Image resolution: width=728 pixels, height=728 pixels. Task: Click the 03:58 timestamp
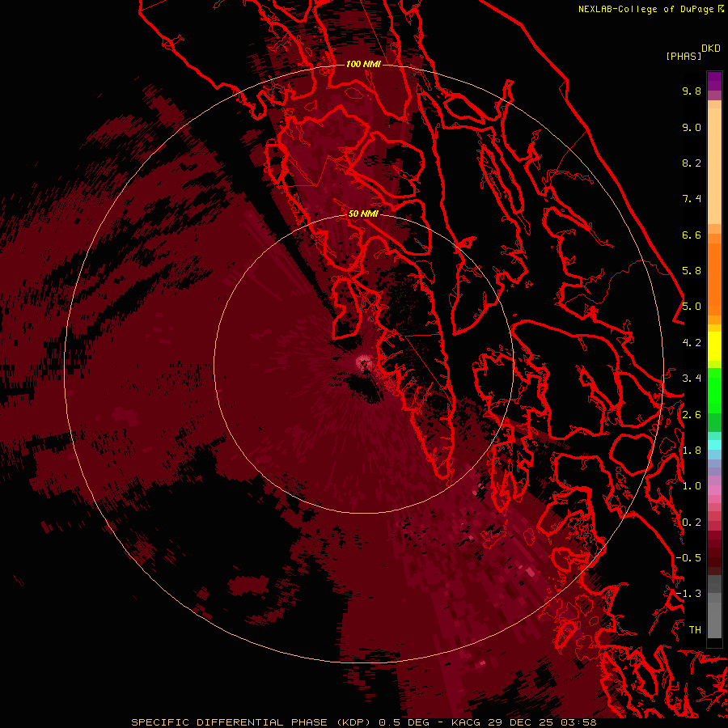coord(578,722)
